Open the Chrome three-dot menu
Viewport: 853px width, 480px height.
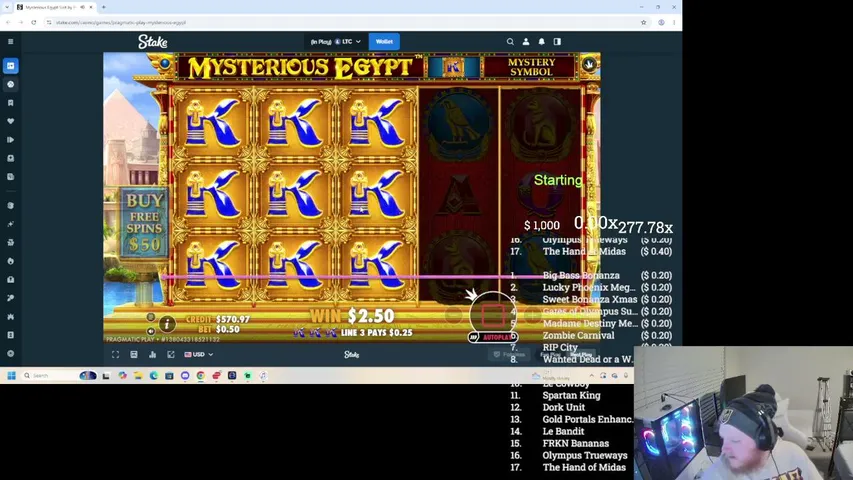674,22
